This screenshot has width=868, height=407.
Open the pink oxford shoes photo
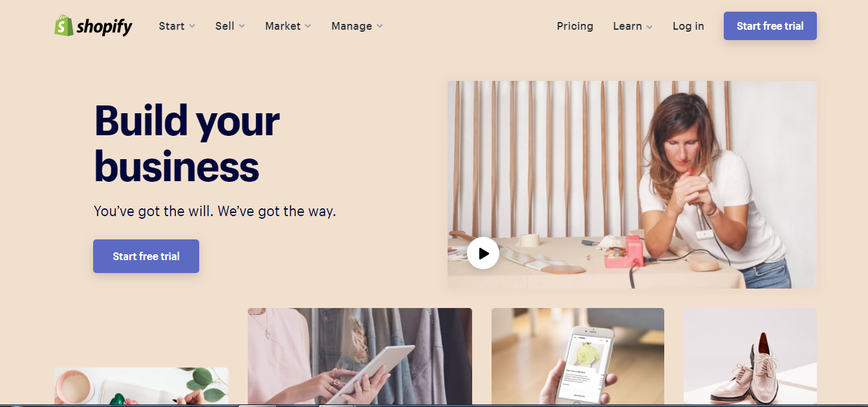click(x=750, y=356)
